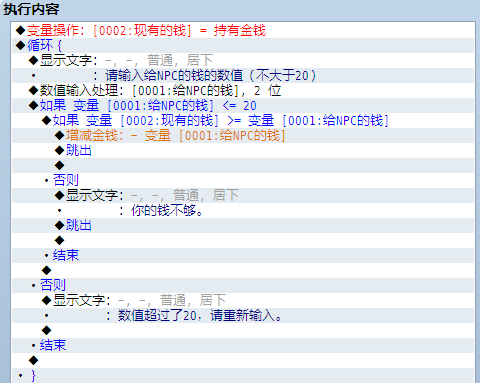This screenshot has width=480, height=383.
Task: Select the '跳出' row following '你的钱不够。'
Action: click(x=243, y=225)
